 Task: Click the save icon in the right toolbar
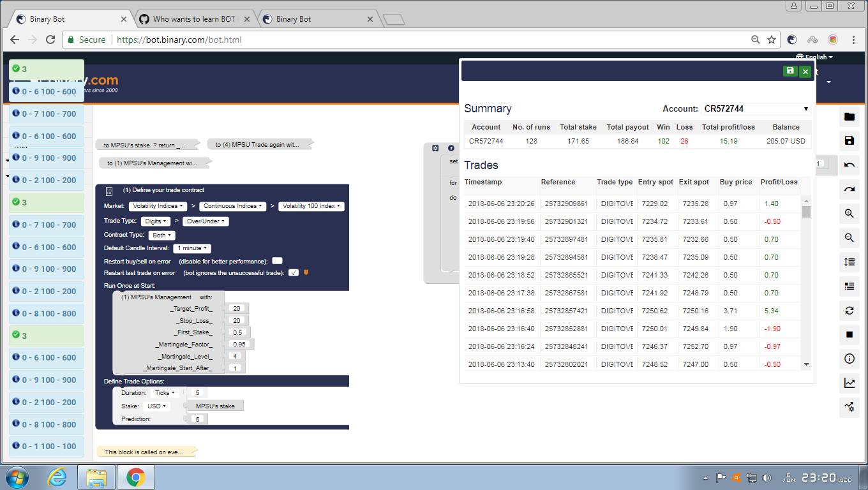(849, 141)
